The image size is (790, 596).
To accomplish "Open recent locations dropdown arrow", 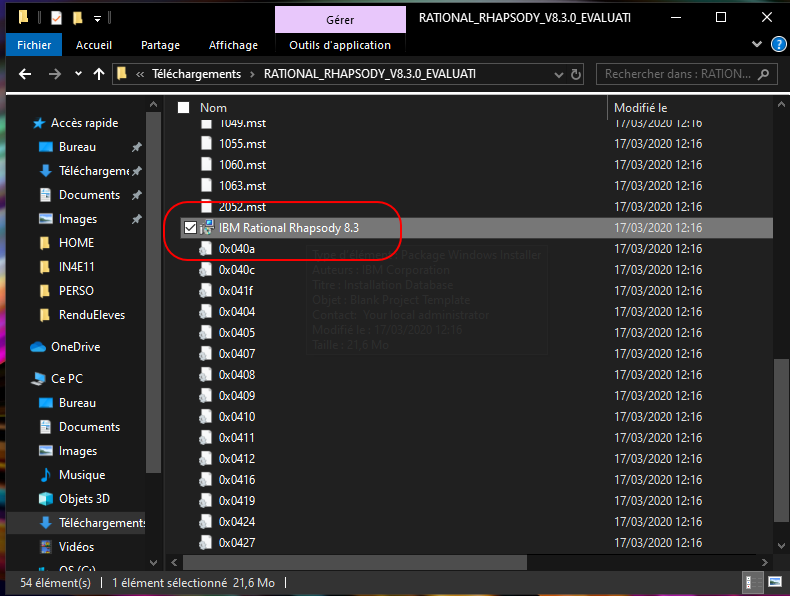I will coord(78,74).
